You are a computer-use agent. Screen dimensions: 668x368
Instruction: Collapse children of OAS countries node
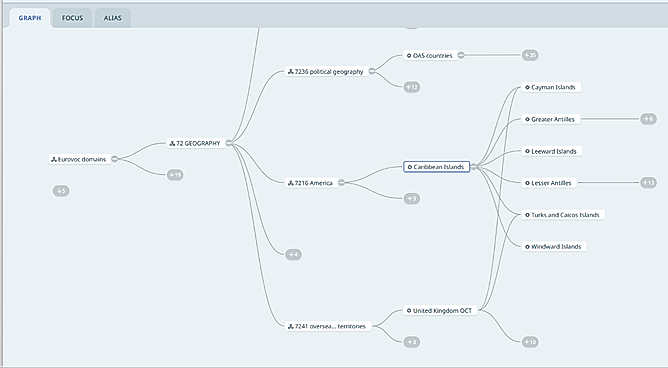(461, 55)
